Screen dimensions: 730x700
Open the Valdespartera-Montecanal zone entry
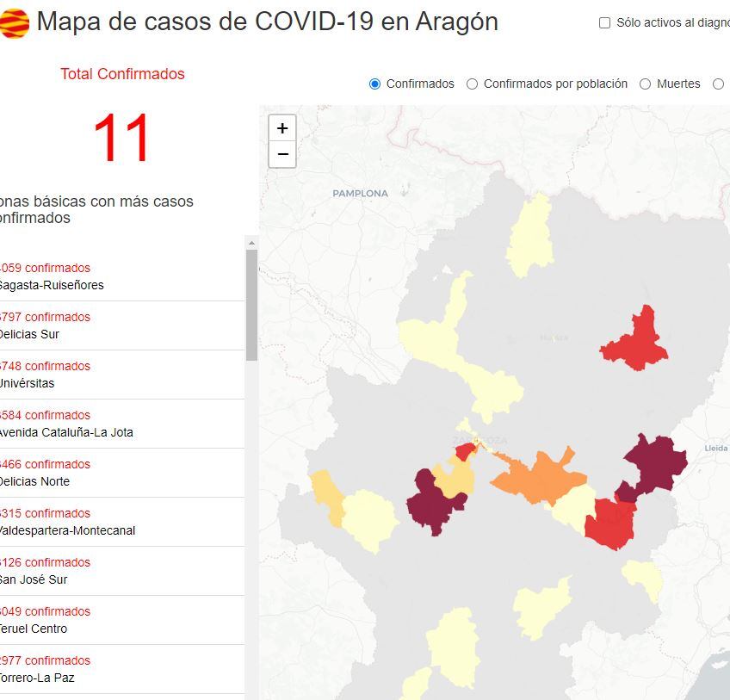[x=67, y=530]
